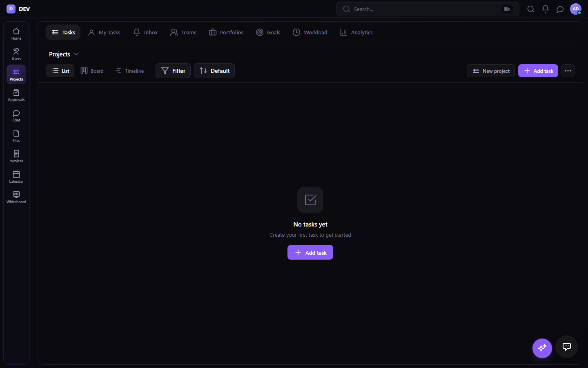Viewport: 588px width, 368px height.
Task: Open Files in the sidebar
Action: click(16, 136)
